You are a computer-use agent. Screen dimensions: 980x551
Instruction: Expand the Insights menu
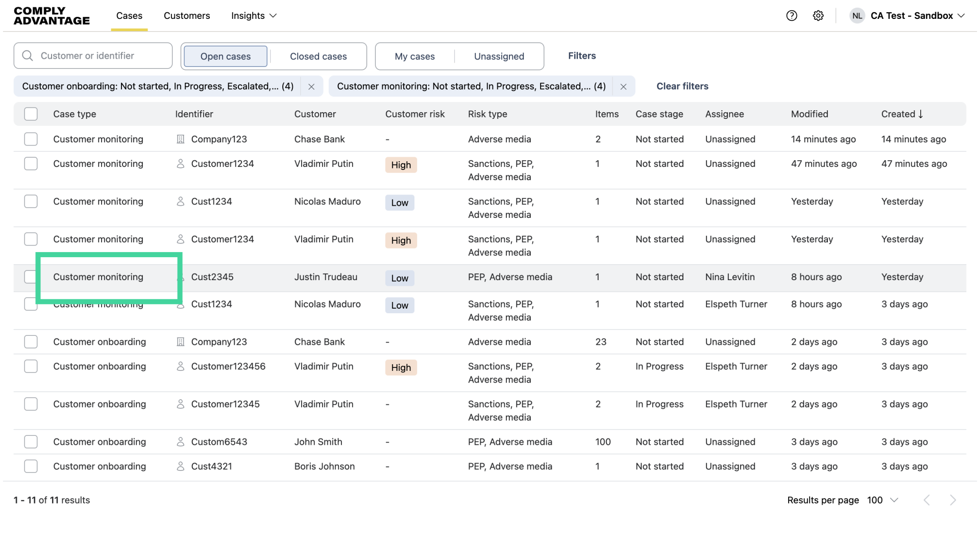[x=254, y=16]
